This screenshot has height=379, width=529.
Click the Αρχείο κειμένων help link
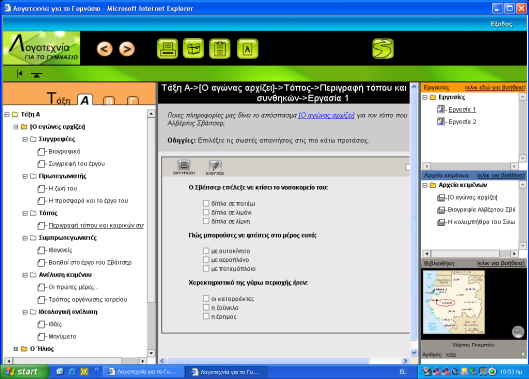(501, 175)
